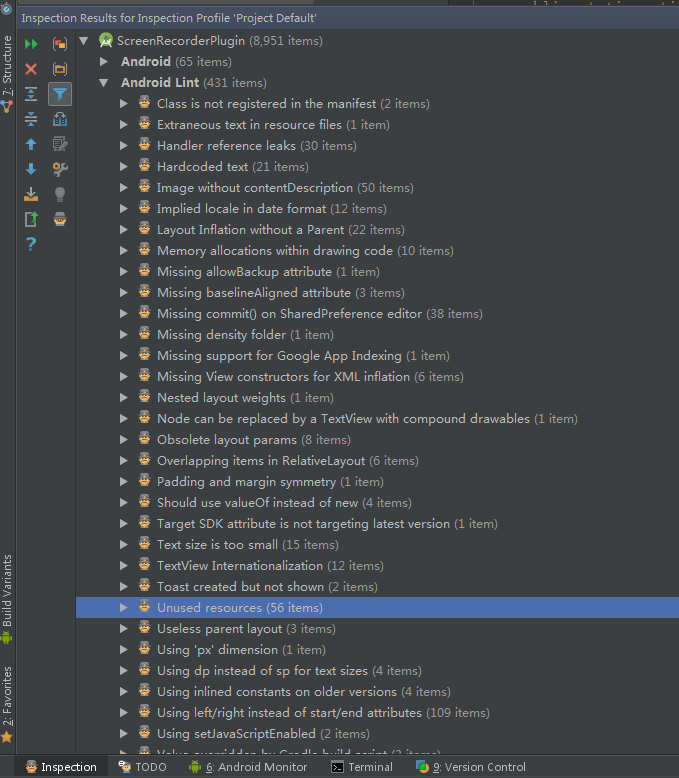Open the Android Monitor tab

click(x=248, y=767)
